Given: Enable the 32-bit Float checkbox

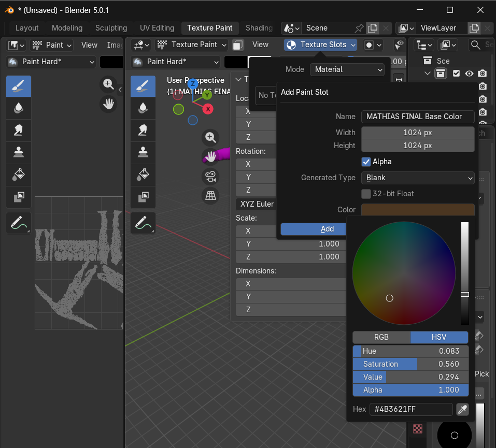Looking at the screenshot, I should click(x=366, y=194).
